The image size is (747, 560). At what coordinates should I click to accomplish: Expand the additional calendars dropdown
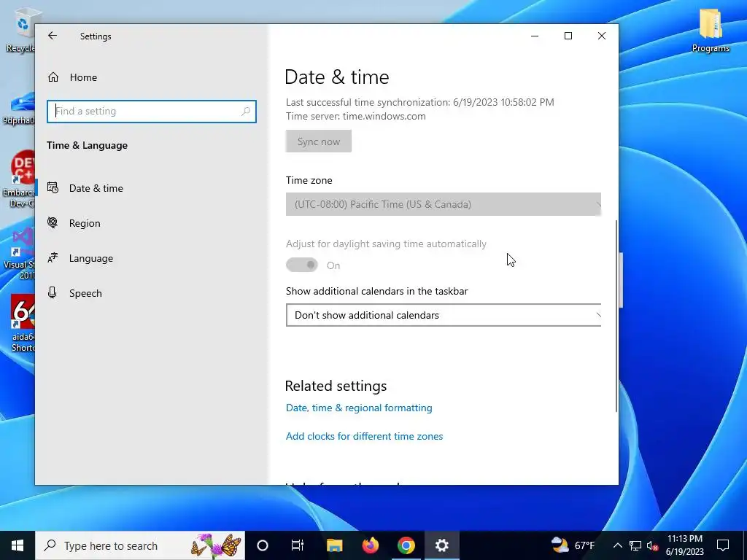coord(443,315)
